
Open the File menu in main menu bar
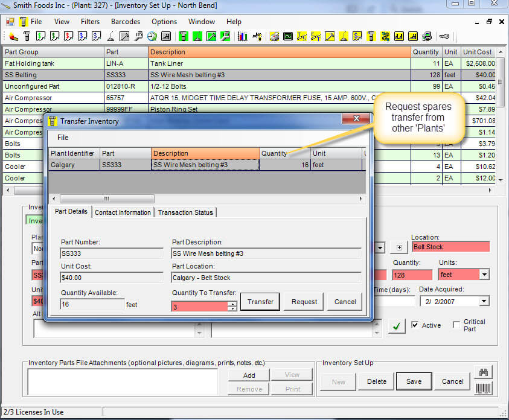(x=36, y=22)
